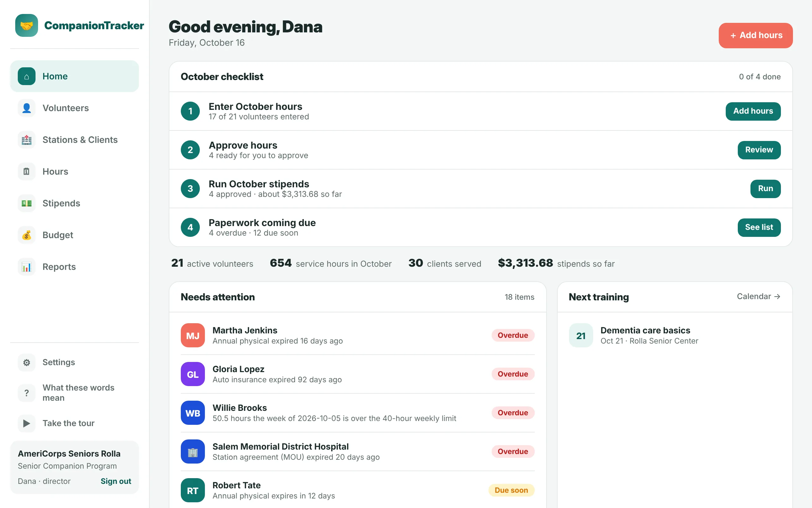Click the 0 of 4 done text
The image size is (812, 508).
(760, 77)
